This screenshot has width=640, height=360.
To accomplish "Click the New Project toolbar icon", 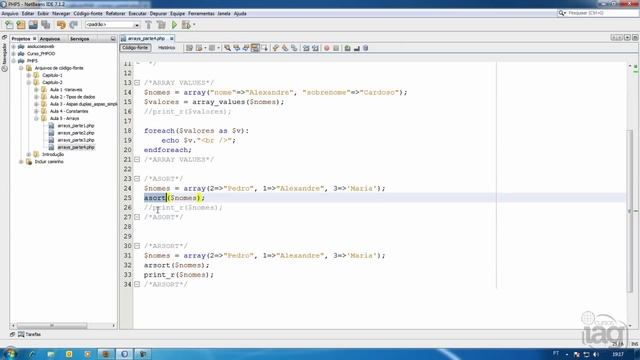I will (21, 25).
